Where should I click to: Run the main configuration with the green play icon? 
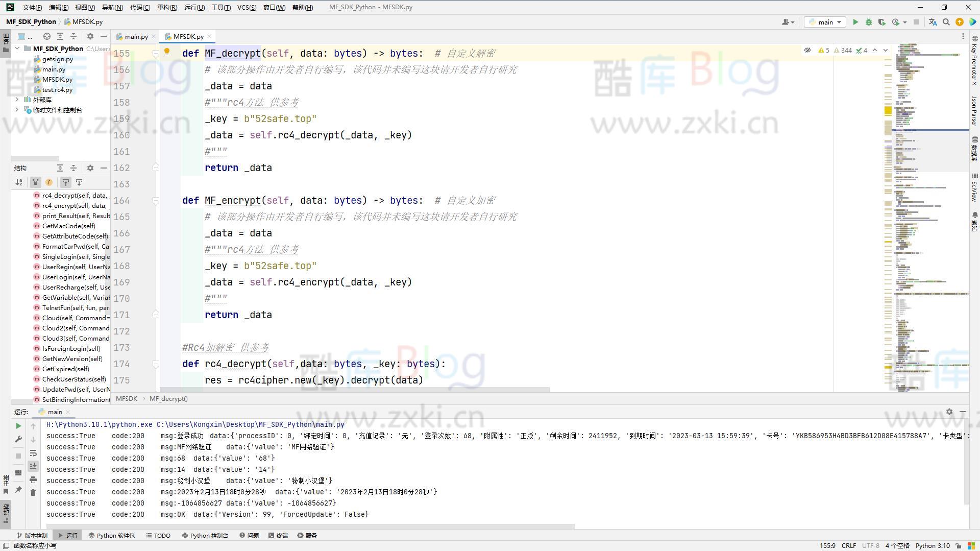(x=855, y=22)
